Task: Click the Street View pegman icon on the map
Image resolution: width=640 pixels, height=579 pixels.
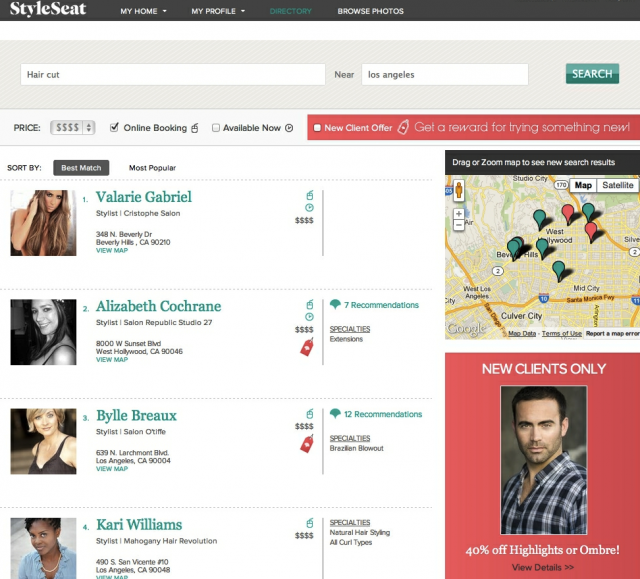Action: [459, 190]
